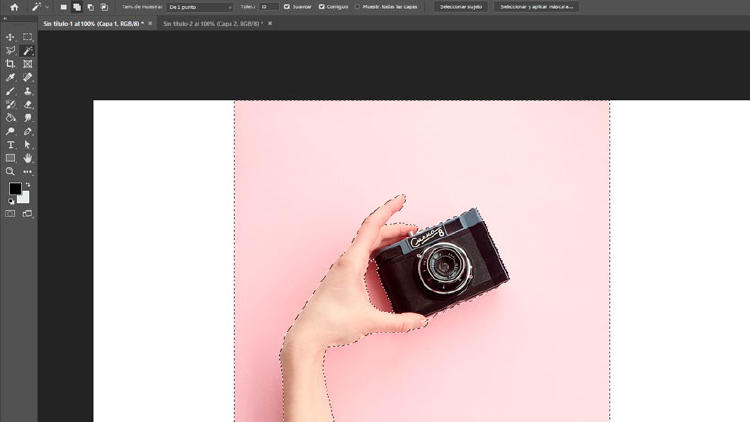Disable the Contiguo checkbox
Image resolution: width=750 pixels, height=422 pixels.
pyautogui.click(x=322, y=7)
